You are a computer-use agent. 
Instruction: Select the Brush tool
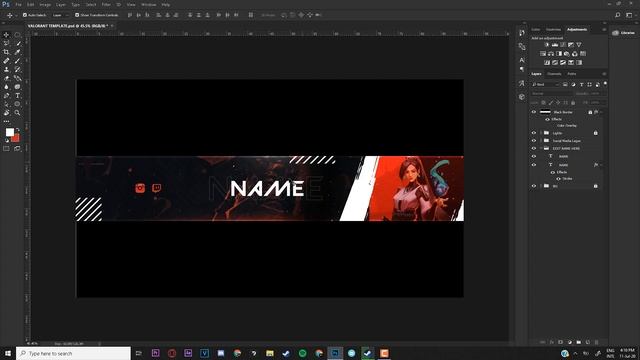tap(18, 61)
